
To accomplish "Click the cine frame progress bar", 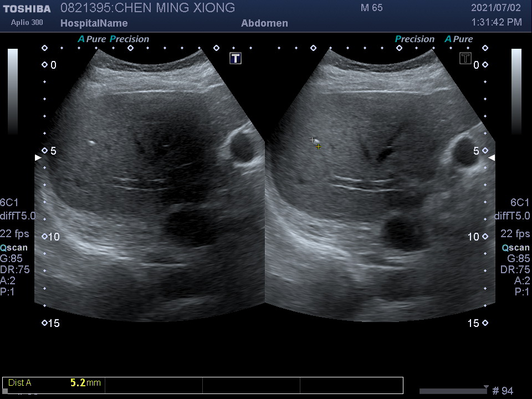I will point(453,391).
